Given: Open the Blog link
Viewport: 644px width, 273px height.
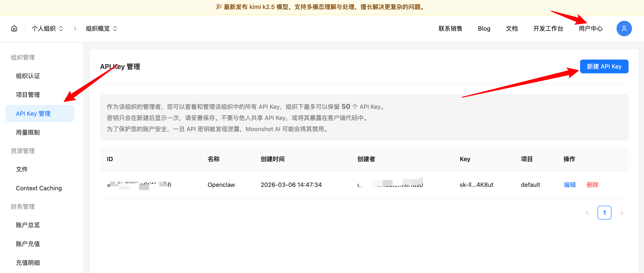Looking at the screenshot, I should 484,28.
